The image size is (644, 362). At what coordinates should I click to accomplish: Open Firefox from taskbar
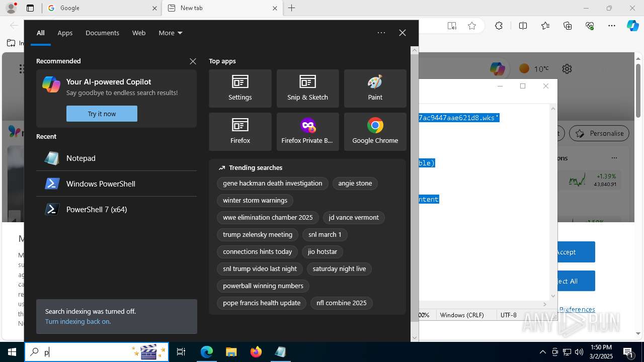coord(256,352)
